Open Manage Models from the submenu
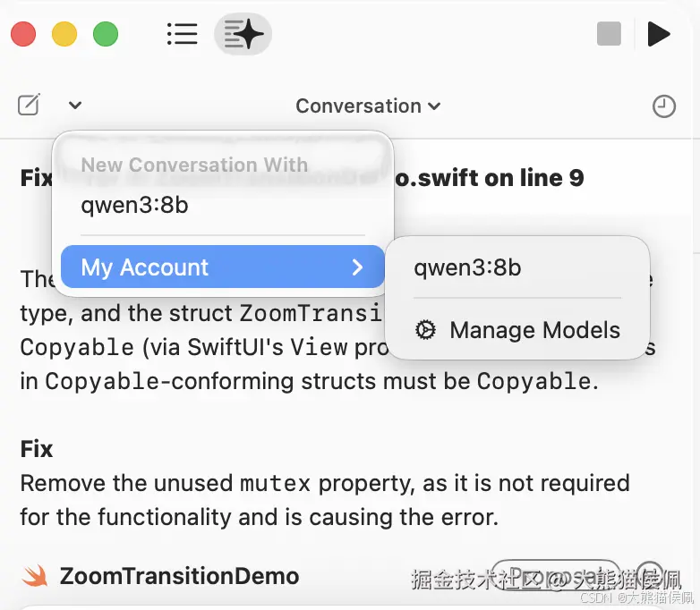The image size is (700, 610). [x=534, y=330]
